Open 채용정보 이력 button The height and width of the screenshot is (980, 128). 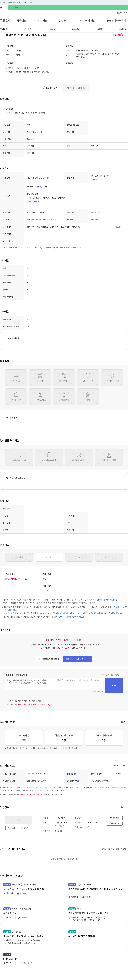point(114,823)
